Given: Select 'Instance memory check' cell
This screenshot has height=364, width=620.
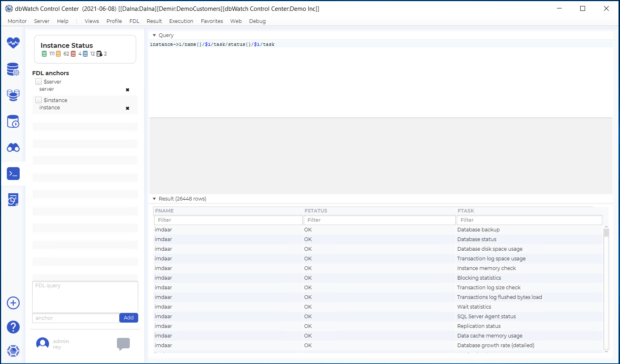Looking at the screenshot, I should (x=487, y=268).
